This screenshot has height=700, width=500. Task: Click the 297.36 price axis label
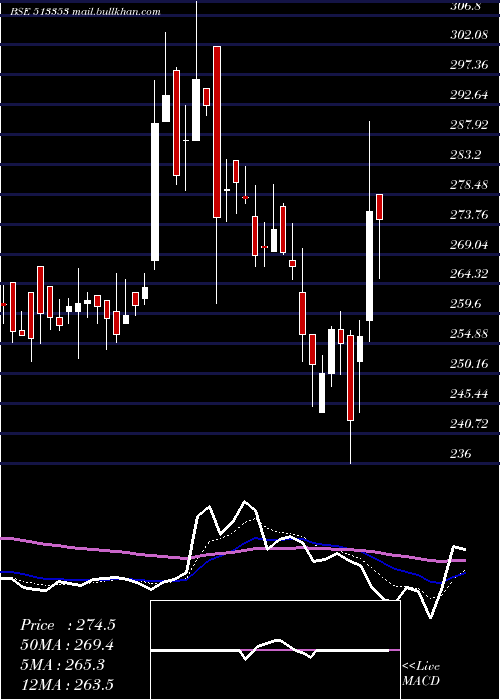click(x=469, y=65)
